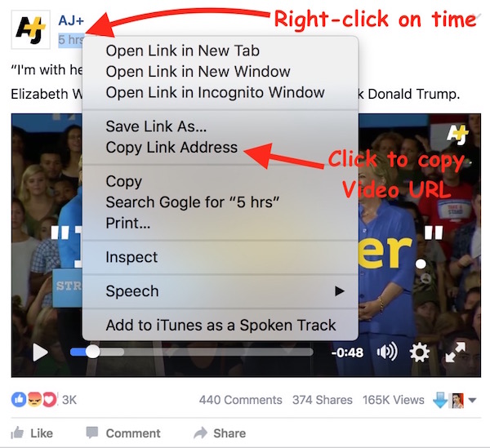Viewport: 490px width, 448px height.
Task: Click the blue Like reaction icon
Action: [x=19, y=400]
